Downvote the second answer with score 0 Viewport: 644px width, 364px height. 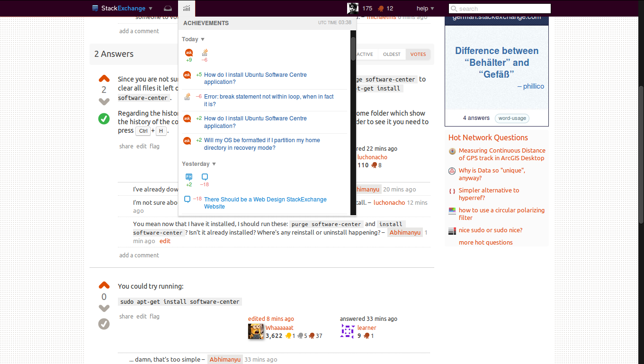coord(104,308)
